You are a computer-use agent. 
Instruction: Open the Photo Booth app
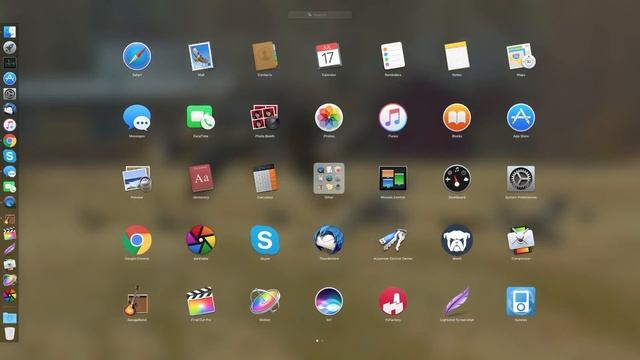coord(264,118)
